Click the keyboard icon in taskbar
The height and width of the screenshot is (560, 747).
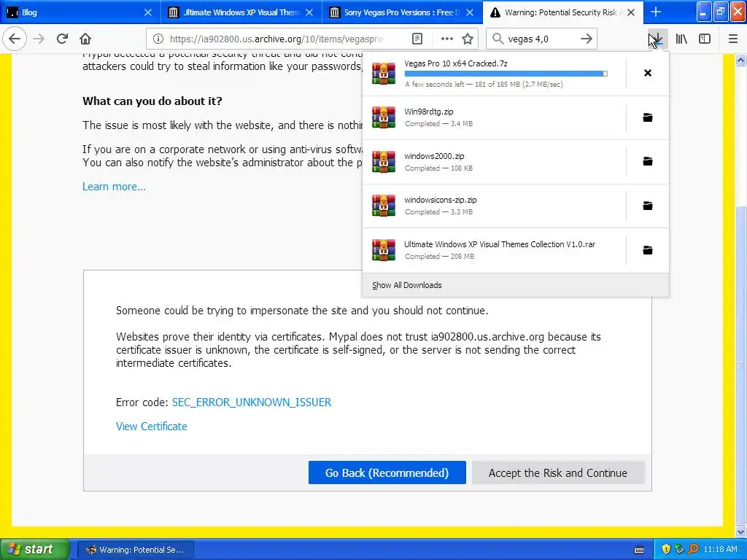pos(639,550)
